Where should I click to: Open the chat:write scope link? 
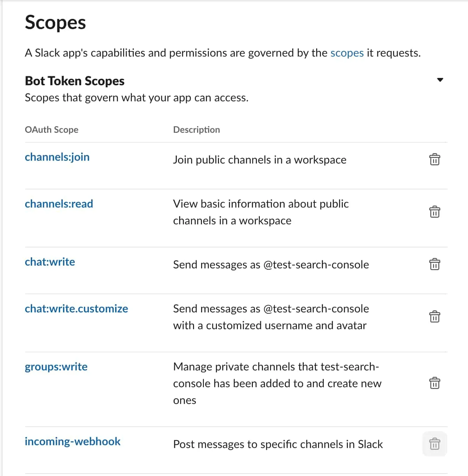tap(50, 262)
